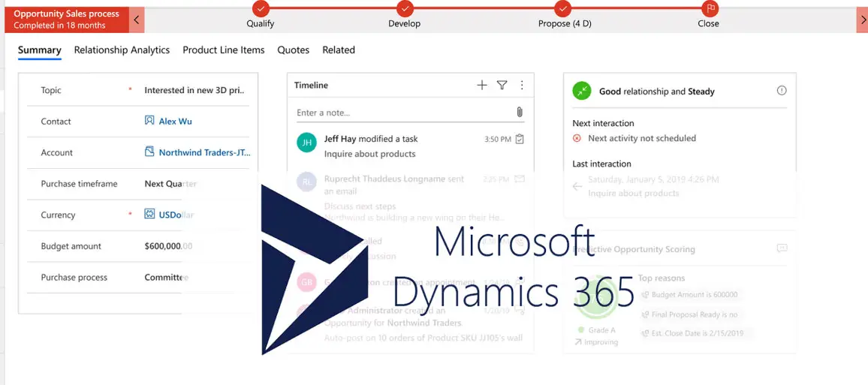Click the Qualify stage checkmark circle
Viewport: 868px width, 385px height.
(x=261, y=8)
